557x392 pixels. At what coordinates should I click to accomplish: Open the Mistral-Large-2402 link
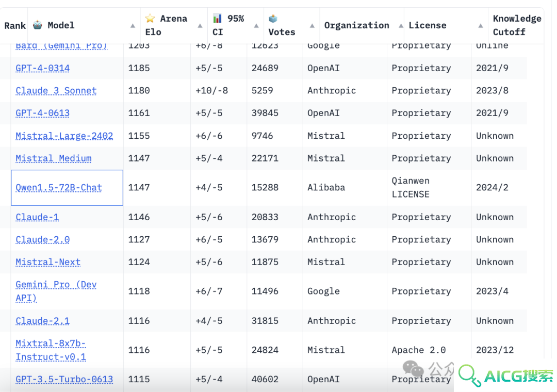pyautogui.click(x=64, y=136)
